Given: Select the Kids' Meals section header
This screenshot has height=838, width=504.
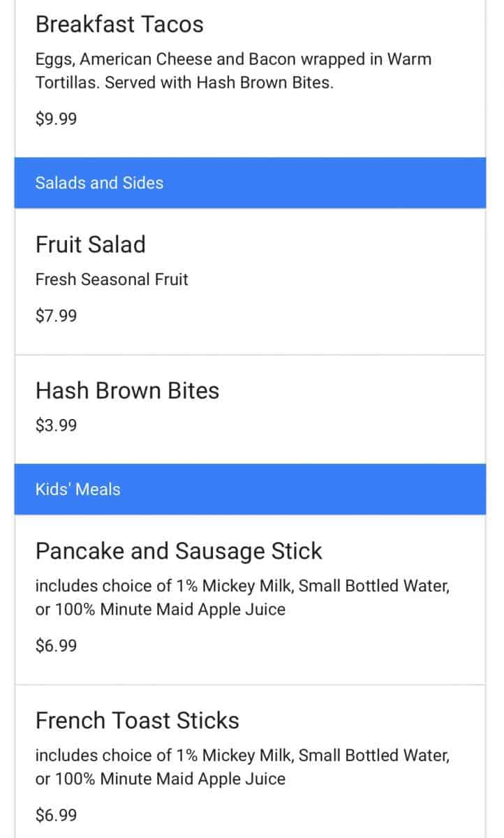Looking at the screenshot, I should 77,490.
